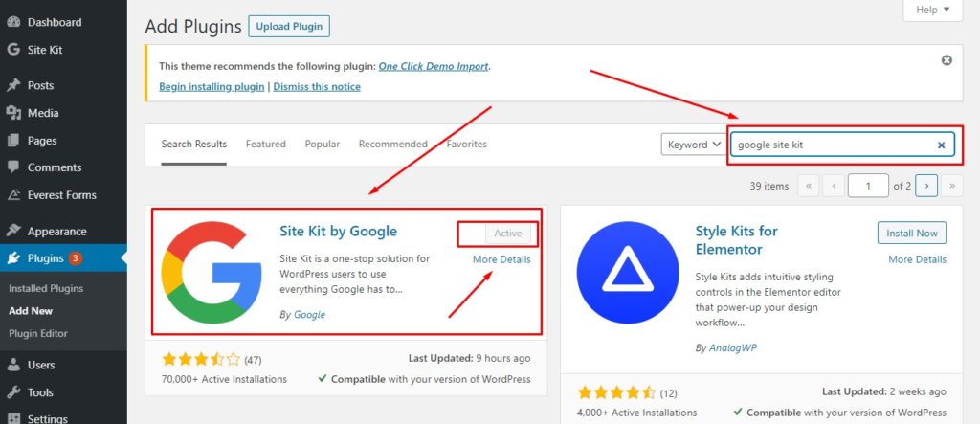Expand the Keyword search type dropdown
The width and height of the screenshot is (980, 424).
[692, 145]
